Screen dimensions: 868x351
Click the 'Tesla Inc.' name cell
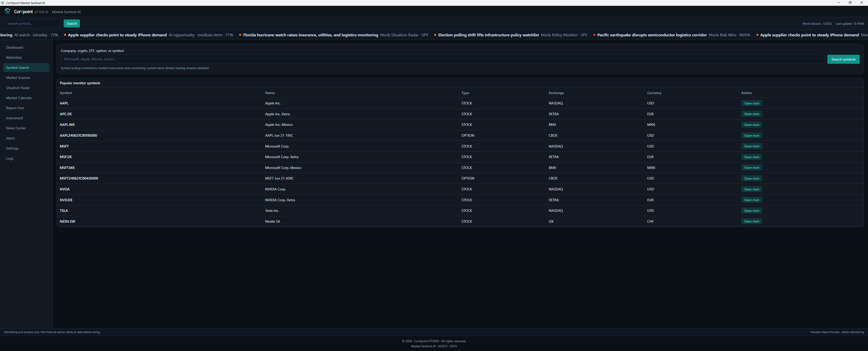coord(272,211)
